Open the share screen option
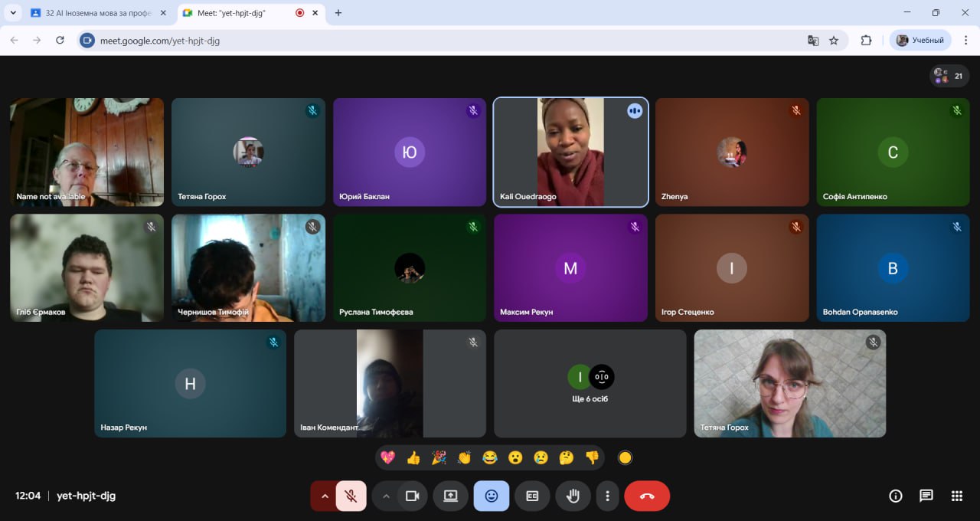The image size is (980, 521). (x=450, y=496)
